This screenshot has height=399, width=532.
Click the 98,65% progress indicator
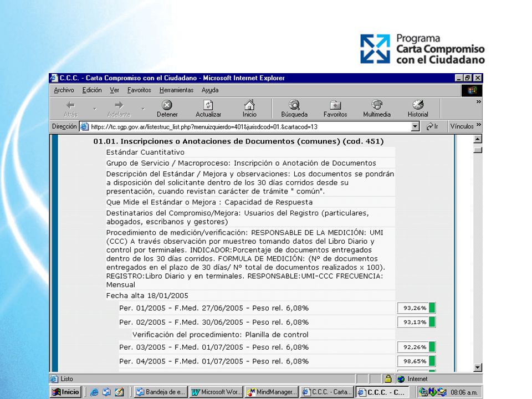click(x=416, y=361)
